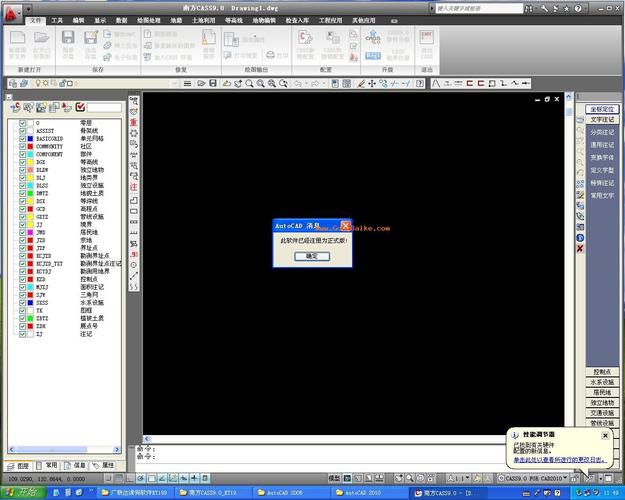This screenshot has width=625, height=500.
Task: Click the new drawing file ribbon icon
Action: (x=17, y=38)
